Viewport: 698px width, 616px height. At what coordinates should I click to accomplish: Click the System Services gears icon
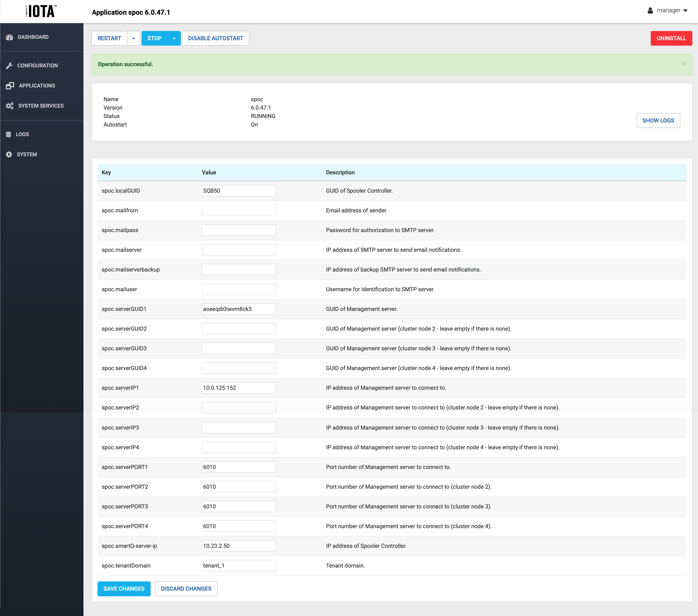point(10,106)
